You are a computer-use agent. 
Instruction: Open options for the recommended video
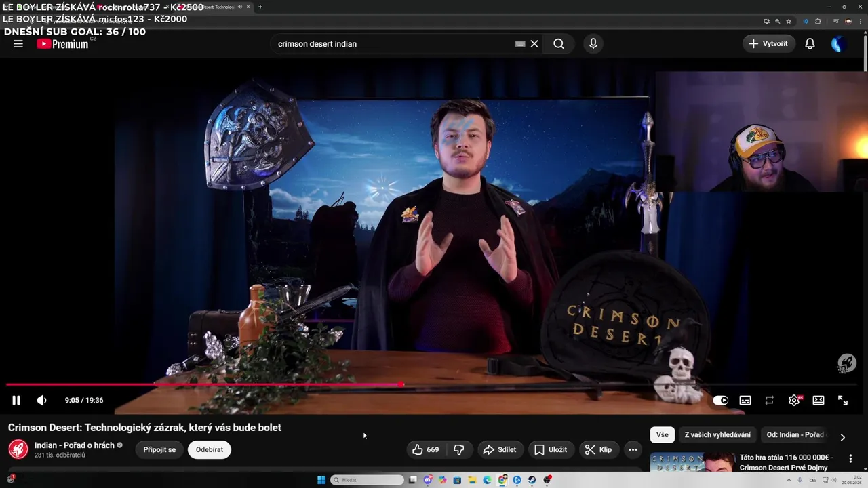point(850,459)
